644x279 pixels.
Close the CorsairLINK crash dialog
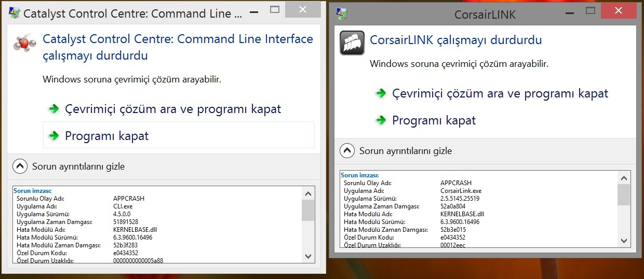[x=618, y=10]
